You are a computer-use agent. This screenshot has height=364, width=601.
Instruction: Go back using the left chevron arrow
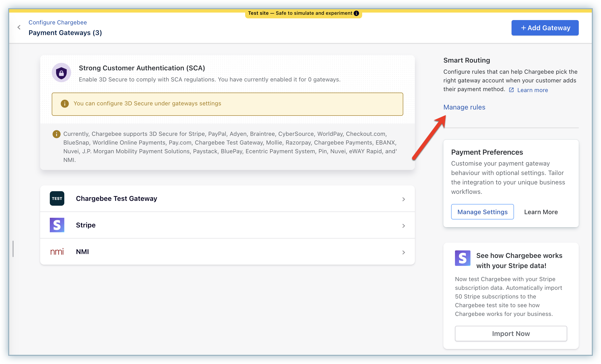(x=19, y=27)
